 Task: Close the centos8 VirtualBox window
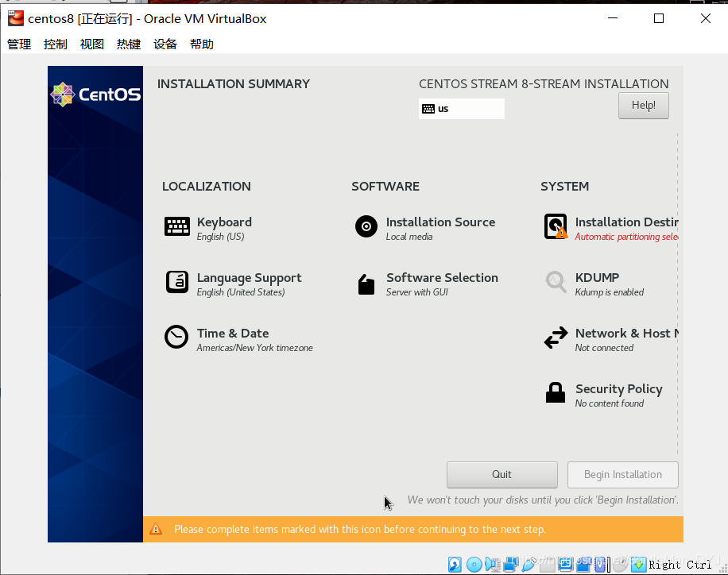pos(706,18)
